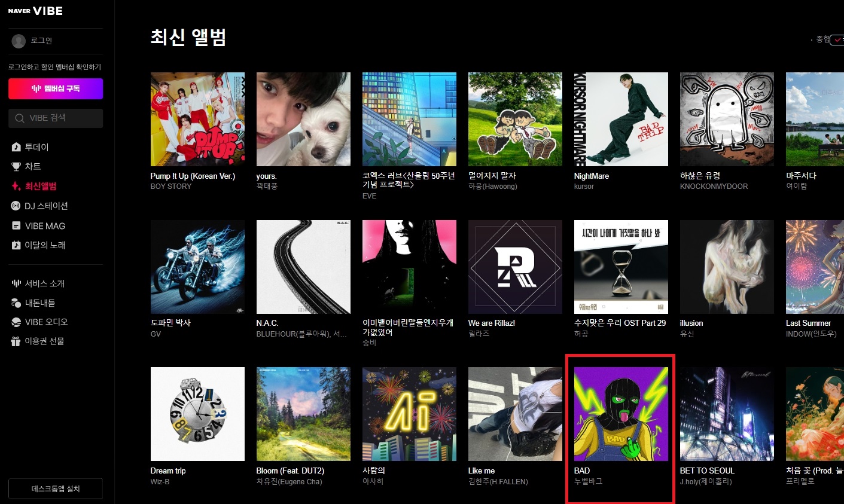The image size is (844, 504).
Task: Click the artist name EVE
Action: pos(370,196)
